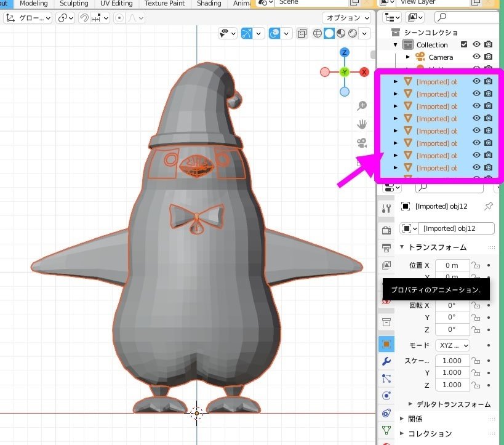Image resolution: width=504 pixels, height=445 pixels.
Task: Open the Object Constraints properties tab icon
Action: [x=386, y=413]
